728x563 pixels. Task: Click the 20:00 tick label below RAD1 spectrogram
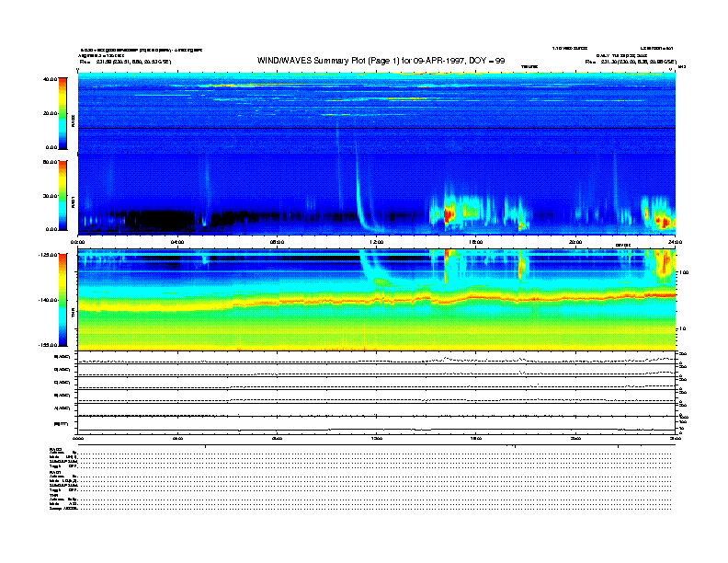coord(575,242)
